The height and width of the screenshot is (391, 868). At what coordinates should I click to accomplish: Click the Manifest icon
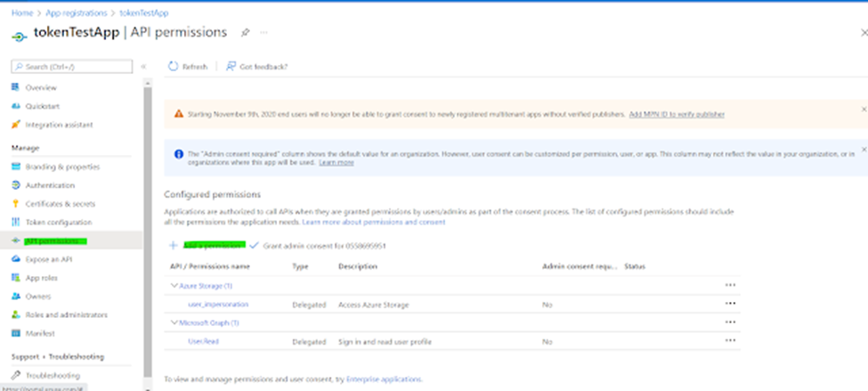pyautogui.click(x=15, y=333)
